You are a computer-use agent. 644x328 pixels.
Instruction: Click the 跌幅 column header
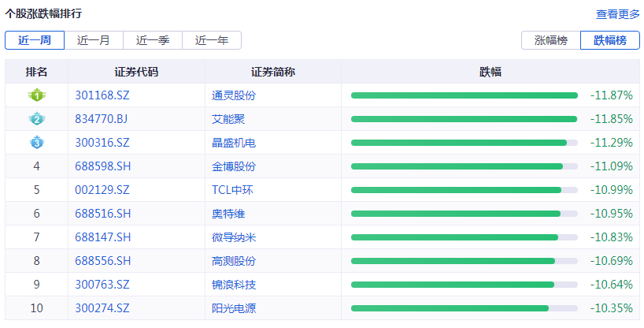490,72
